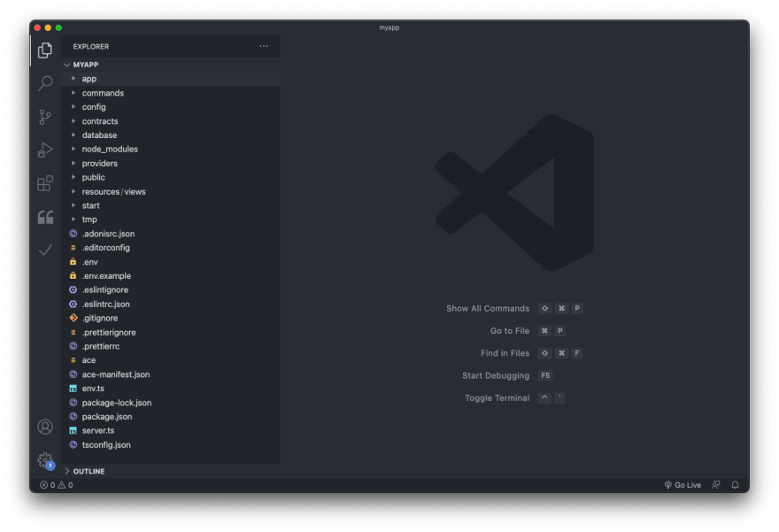Open the Manage gear icon

point(45,460)
